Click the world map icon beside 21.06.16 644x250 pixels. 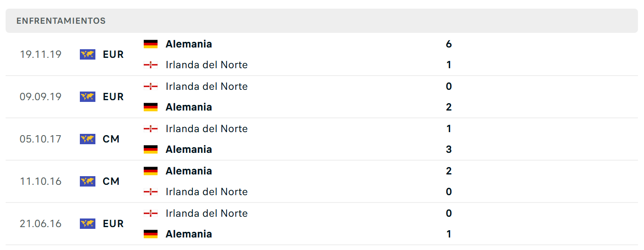coord(88,224)
